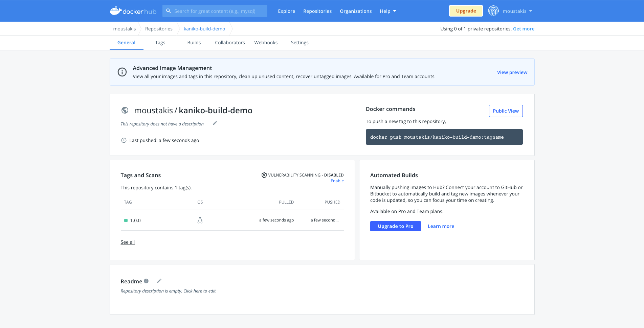Switch to the Tags tab

point(160,43)
